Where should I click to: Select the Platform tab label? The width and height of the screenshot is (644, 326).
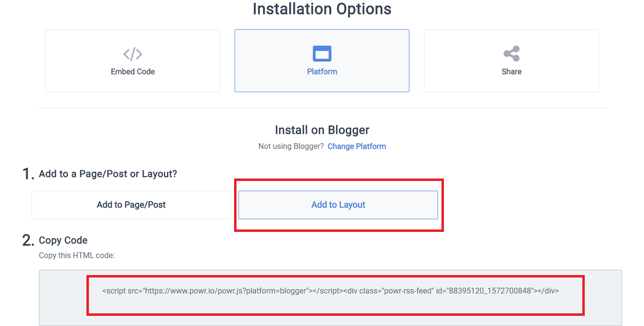(322, 72)
